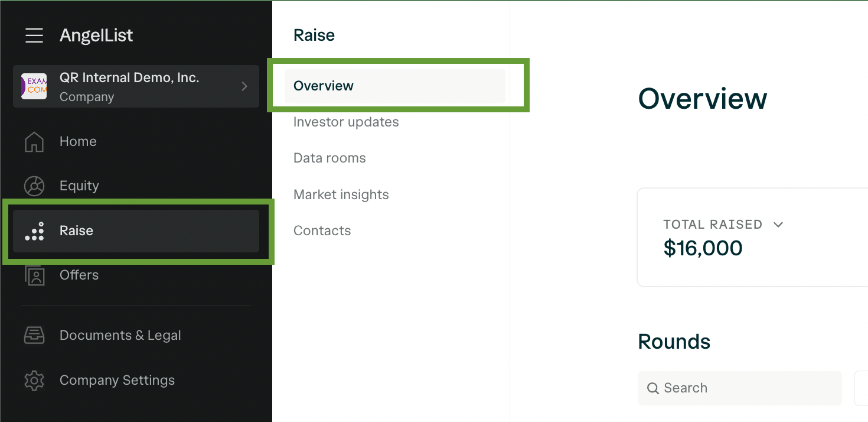
Task: Open Investor updates section
Action: click(346, 122)
